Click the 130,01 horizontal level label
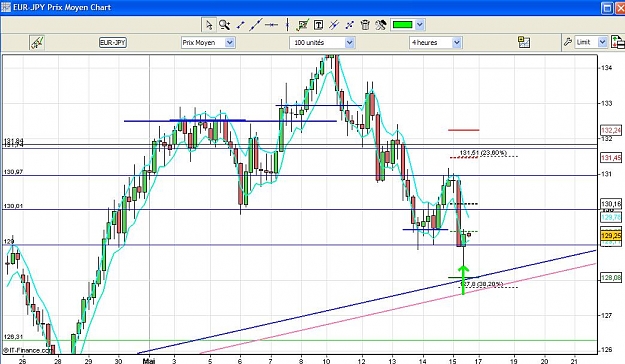Screen dimensions: 625x364 point(14,206)
